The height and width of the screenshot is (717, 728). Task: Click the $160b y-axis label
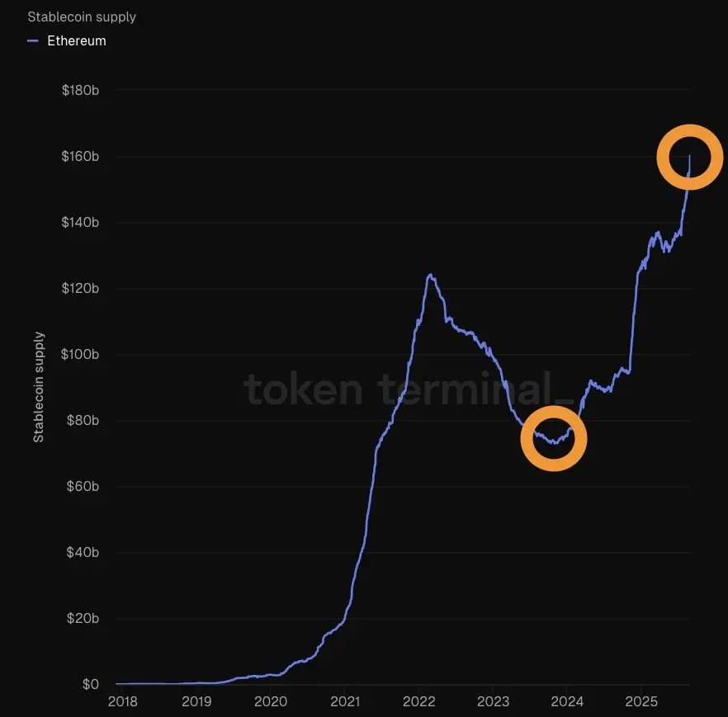(80, 156)
